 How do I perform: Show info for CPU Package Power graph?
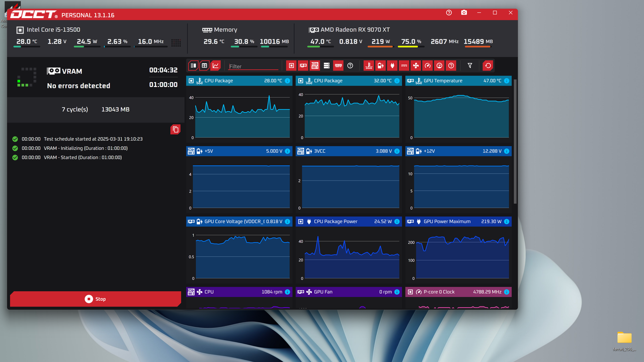pyautogui.click(x=397, y=221)
